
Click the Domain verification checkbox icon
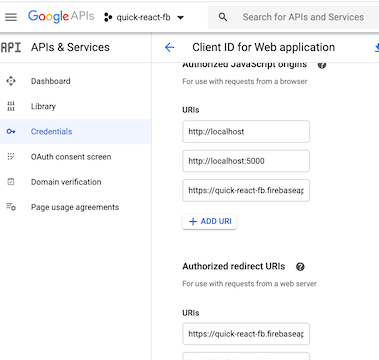11,182
